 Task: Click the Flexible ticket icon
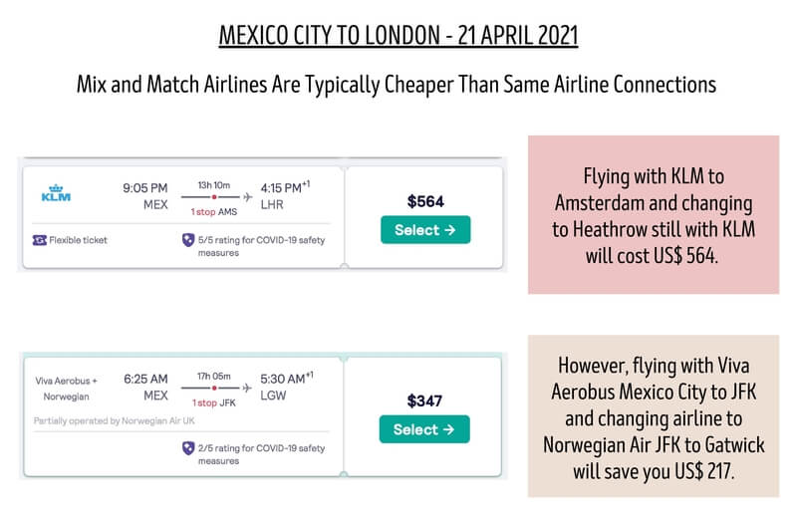[x=40, y=240]
